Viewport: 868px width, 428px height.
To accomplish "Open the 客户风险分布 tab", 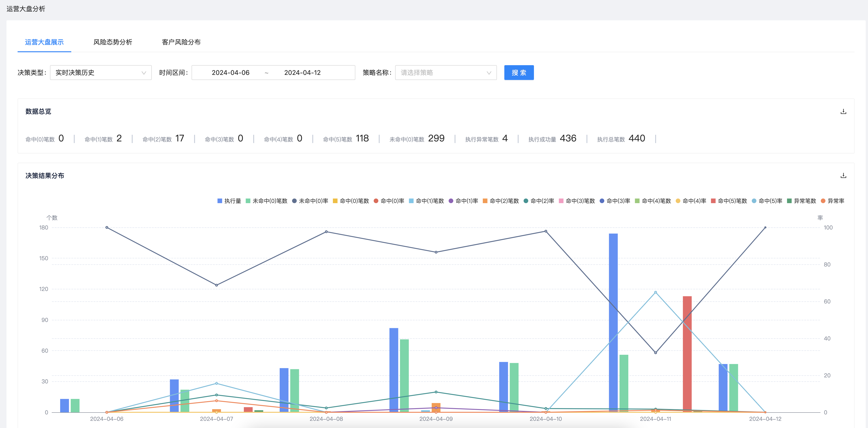I will [x=181, y=42].
